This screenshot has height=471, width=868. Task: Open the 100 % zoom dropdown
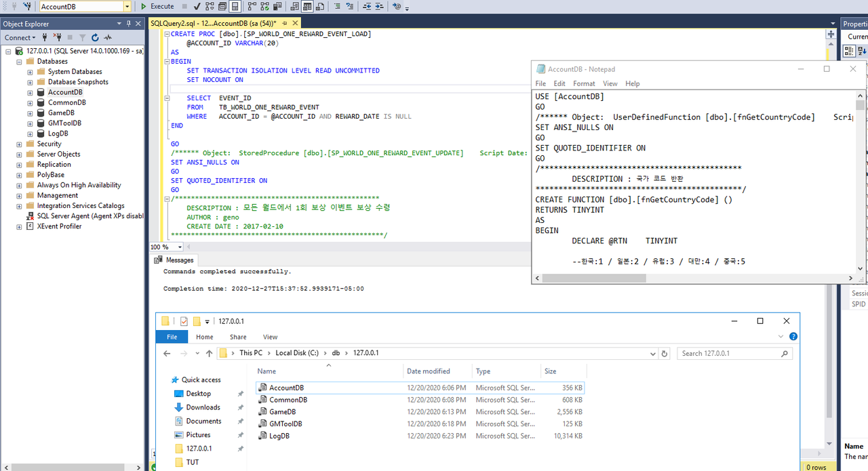point(180,247)
